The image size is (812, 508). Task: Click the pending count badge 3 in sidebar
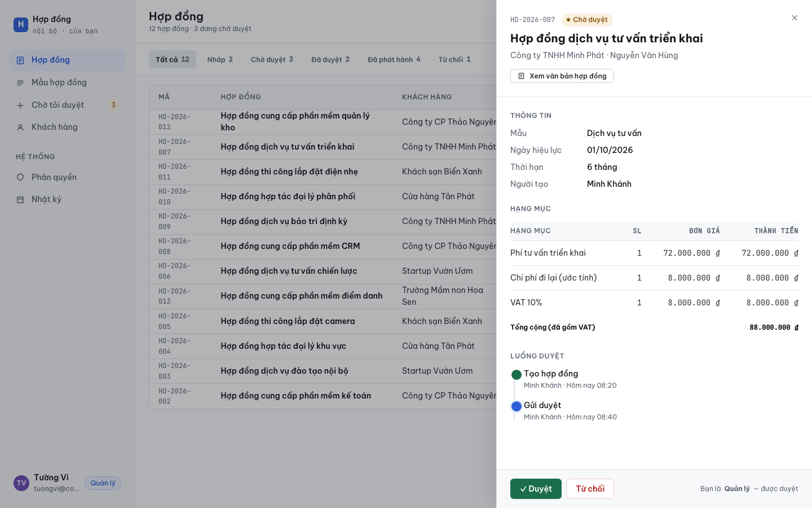pos(113,105)
